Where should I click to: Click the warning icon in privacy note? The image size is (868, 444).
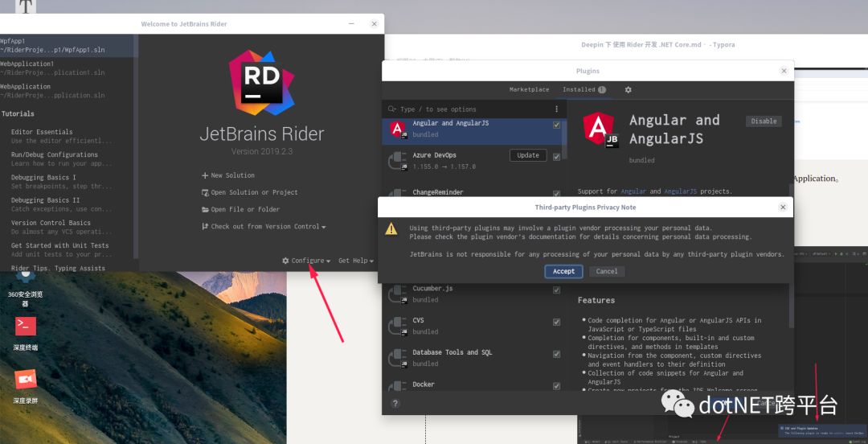(x=391, y=228)
